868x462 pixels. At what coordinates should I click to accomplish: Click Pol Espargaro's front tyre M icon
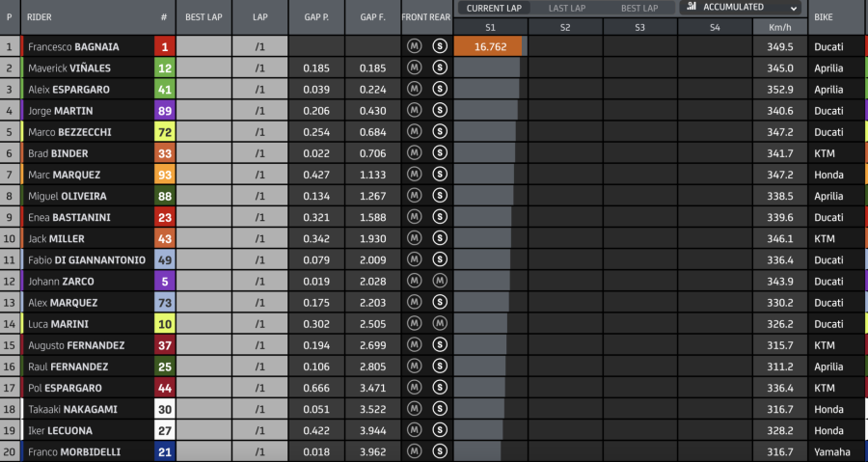(414, 388)
